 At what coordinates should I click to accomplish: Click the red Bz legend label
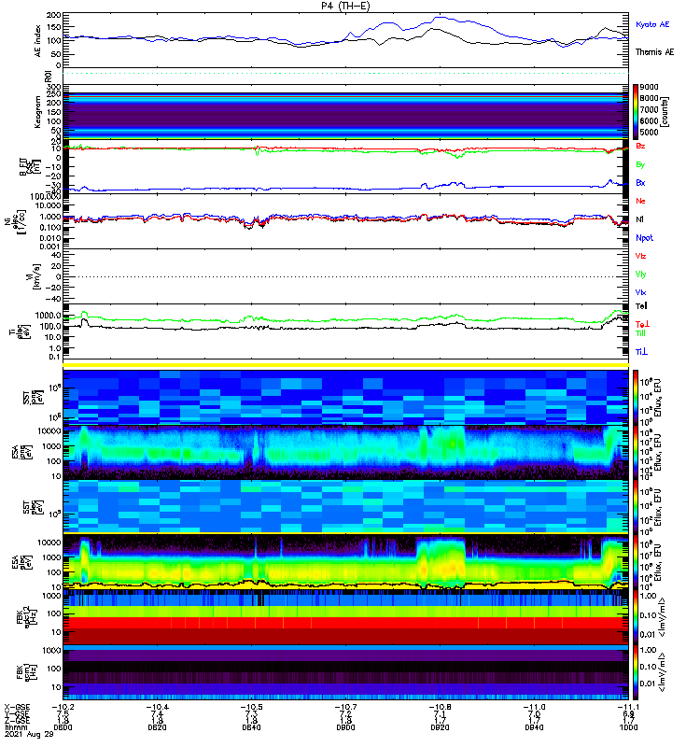coord(640,146)
